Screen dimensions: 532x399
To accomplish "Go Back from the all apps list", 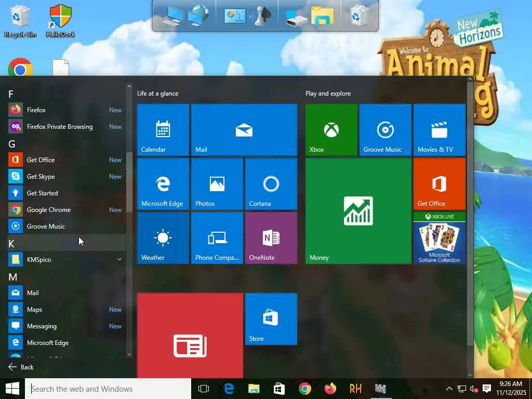I will click(21, 367).
